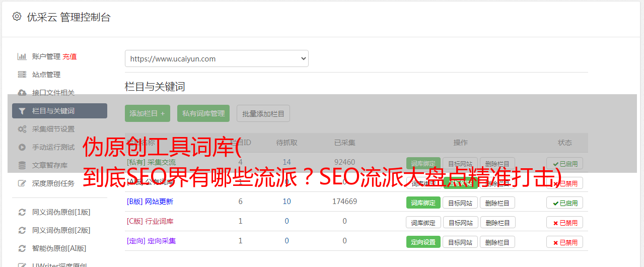Click the gears icon beside 采集细节设置
The image size is (644, 267).
pyautogui.click(x=22, y=129)
